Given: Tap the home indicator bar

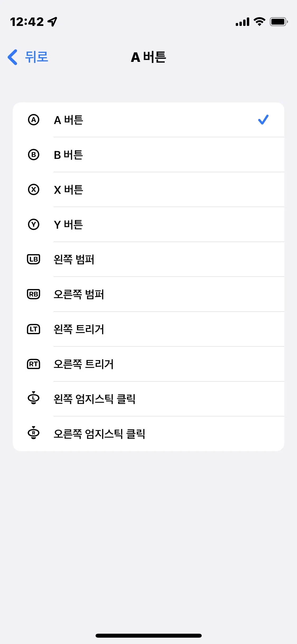Looking at the screenshot, I should coord(148,636).
